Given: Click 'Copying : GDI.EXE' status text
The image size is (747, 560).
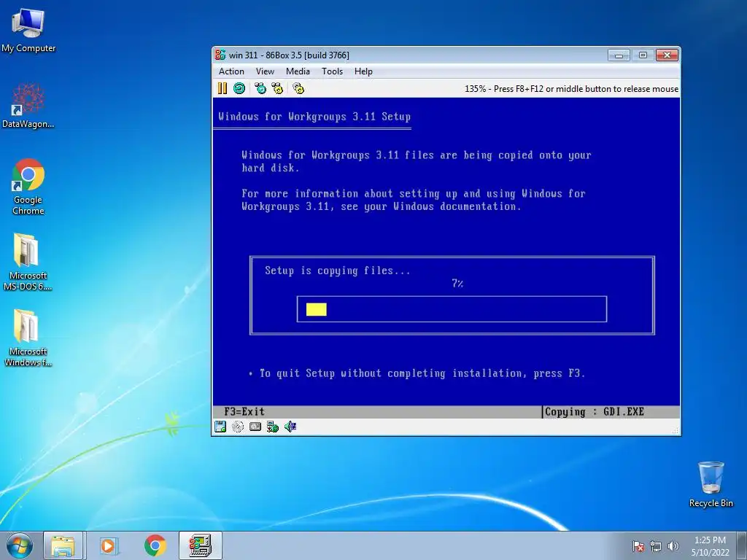Looking at the screenshot, I should coord(594,411).
